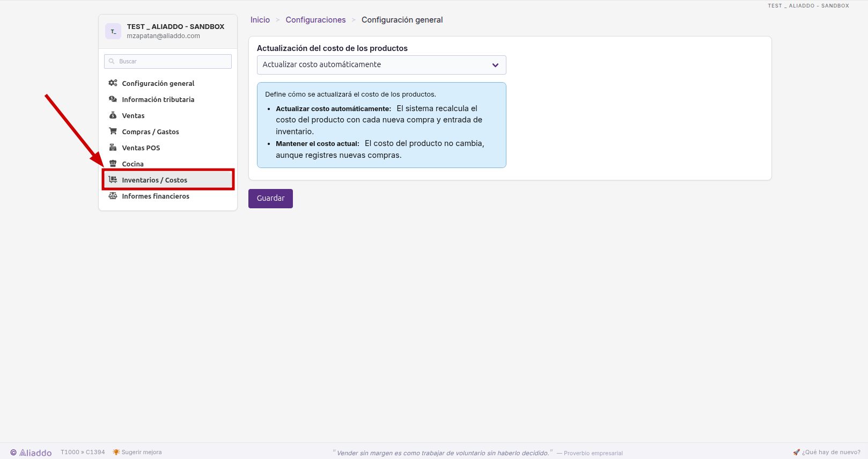The image size is (868, 459).
Task: Click the TEST _ ALIADDO - SANDBOX sidebar title
Action: tap(175, 26)
